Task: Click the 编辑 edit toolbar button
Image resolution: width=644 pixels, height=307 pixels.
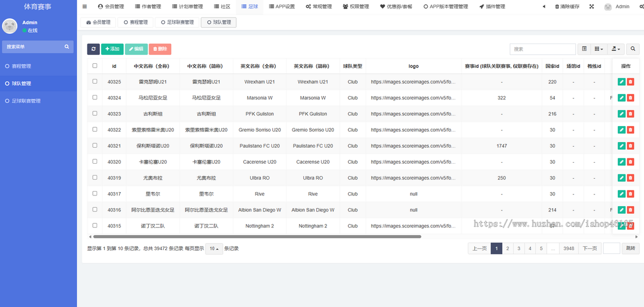Action: click(x=136, y=49)
